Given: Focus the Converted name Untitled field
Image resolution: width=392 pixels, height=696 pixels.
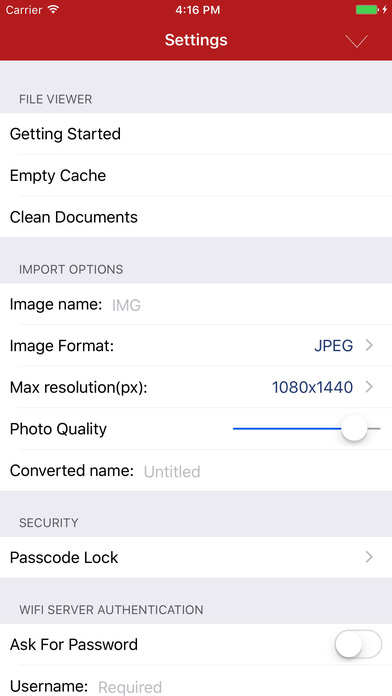Looking at the screenshot, I should coord(264,471).
